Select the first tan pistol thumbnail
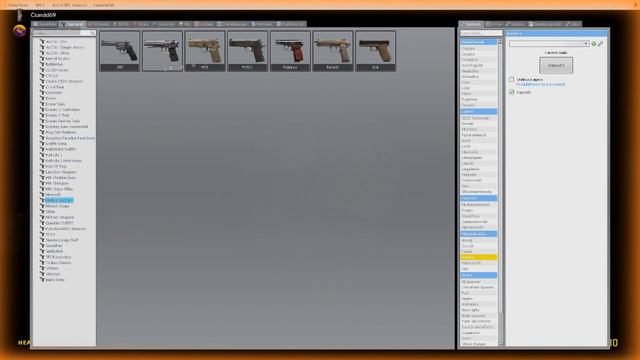The width and height of the screenshot is (640, 360). coord(204,51)
